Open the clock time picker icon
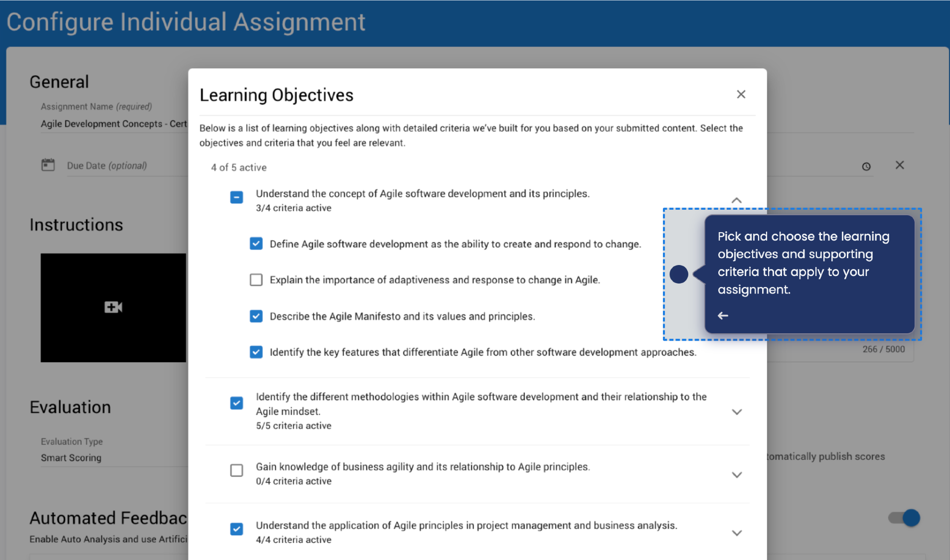 pyautogui.click(x=866, y=166)
